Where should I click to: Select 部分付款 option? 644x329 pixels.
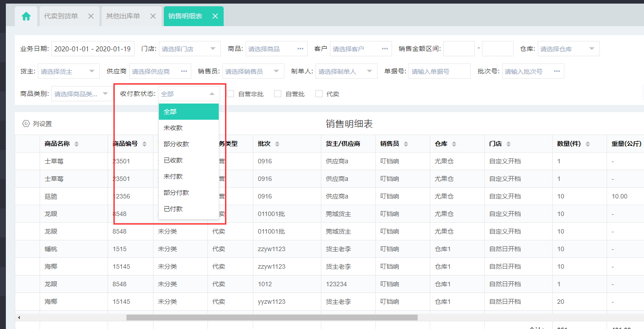click(x=189, y=193)
